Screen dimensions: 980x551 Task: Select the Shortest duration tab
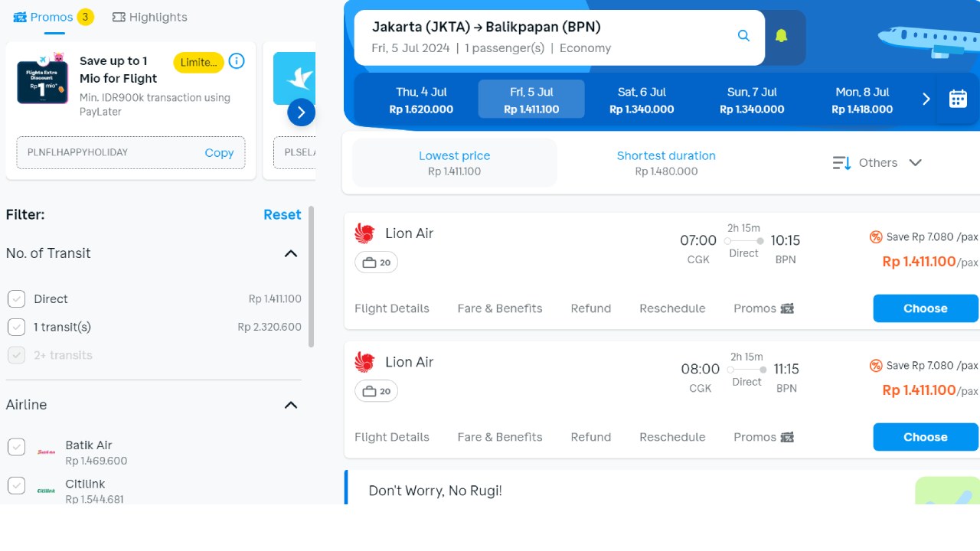point(666,162)
